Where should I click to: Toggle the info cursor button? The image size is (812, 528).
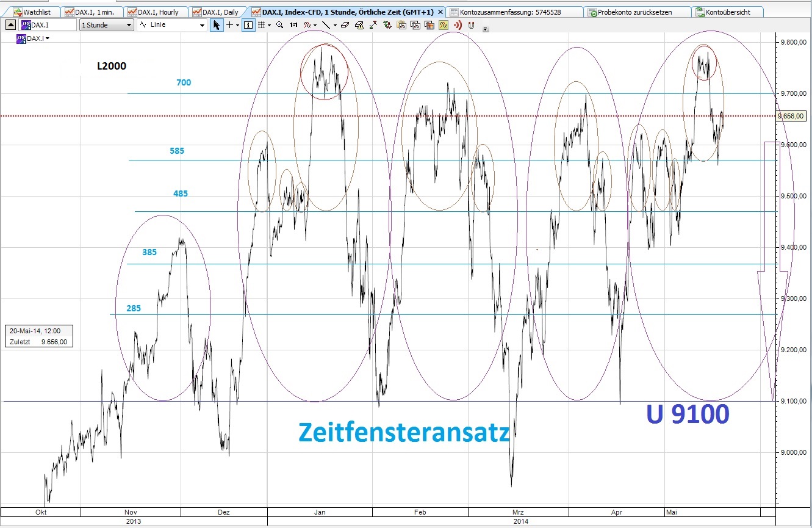pos(248,25)
